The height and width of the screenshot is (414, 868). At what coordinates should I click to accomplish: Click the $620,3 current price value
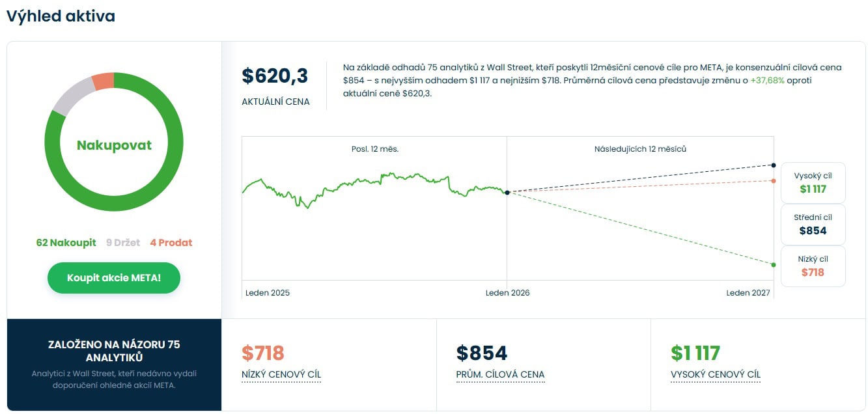(x=275, y=76)
